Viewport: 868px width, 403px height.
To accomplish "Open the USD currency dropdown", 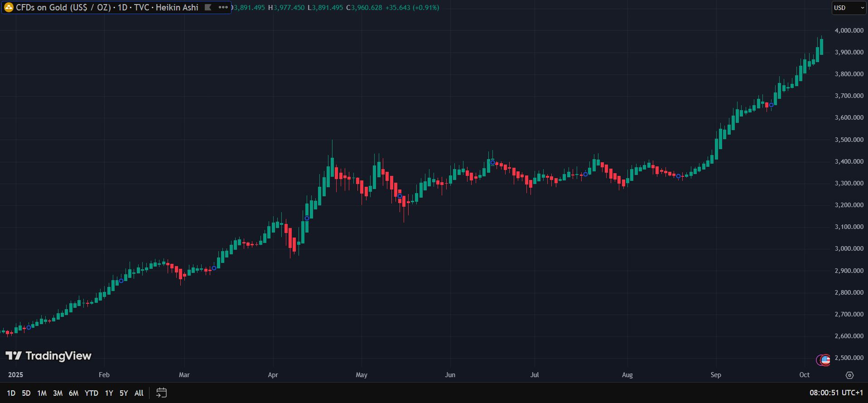I will coord(849,8).
